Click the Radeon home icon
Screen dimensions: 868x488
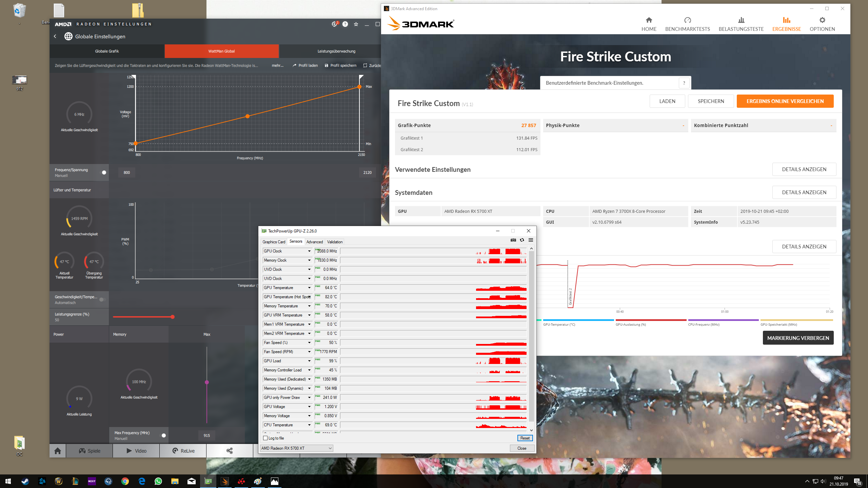coord(58,451)
